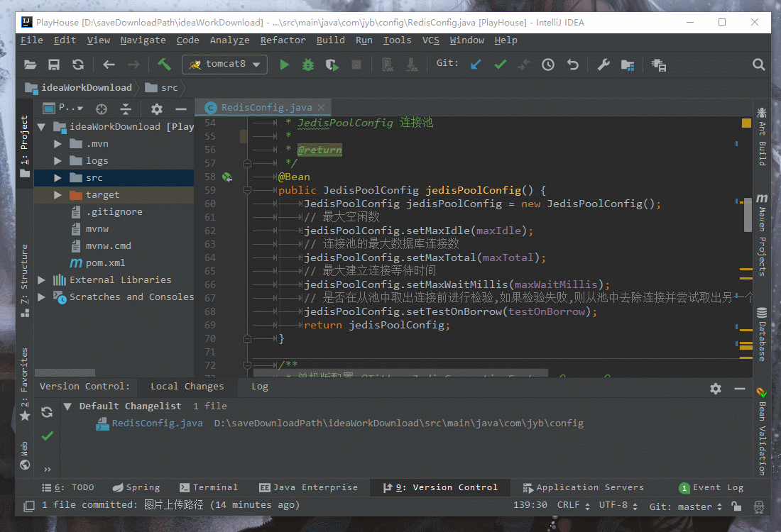Open settings with wrench icon
This screenshot has width=781, height=532.
coord(603,65)
